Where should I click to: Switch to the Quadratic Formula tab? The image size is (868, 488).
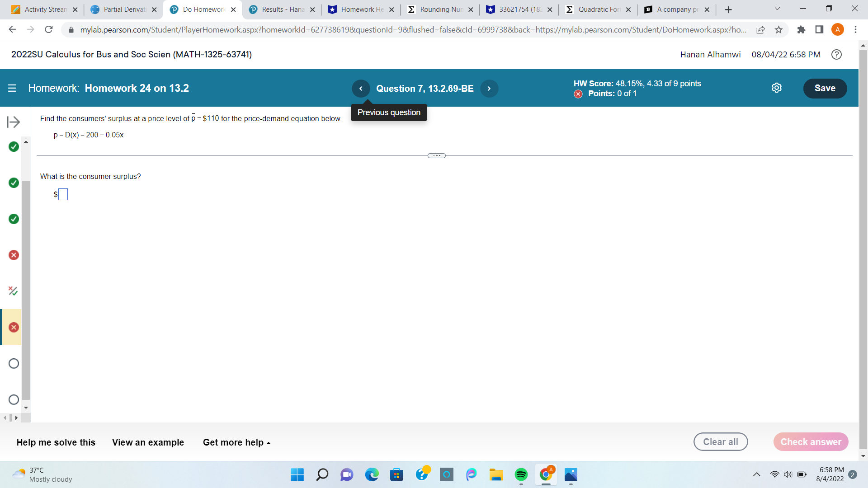pos(597,9)
